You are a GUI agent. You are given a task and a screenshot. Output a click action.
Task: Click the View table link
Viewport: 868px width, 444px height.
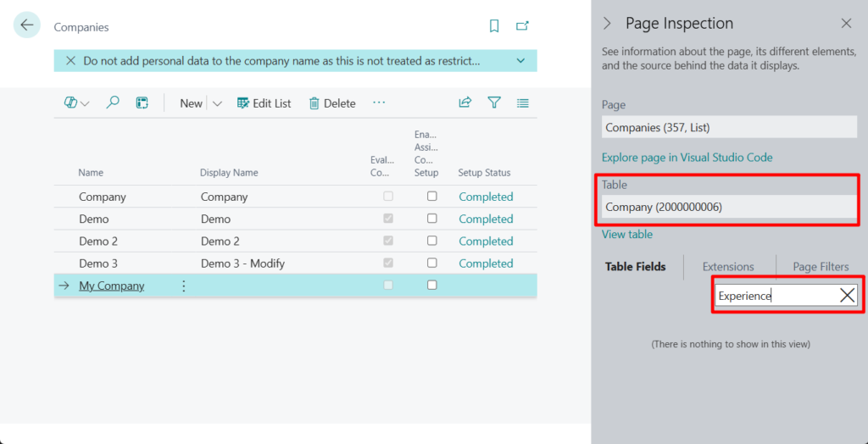coord(627,235)
